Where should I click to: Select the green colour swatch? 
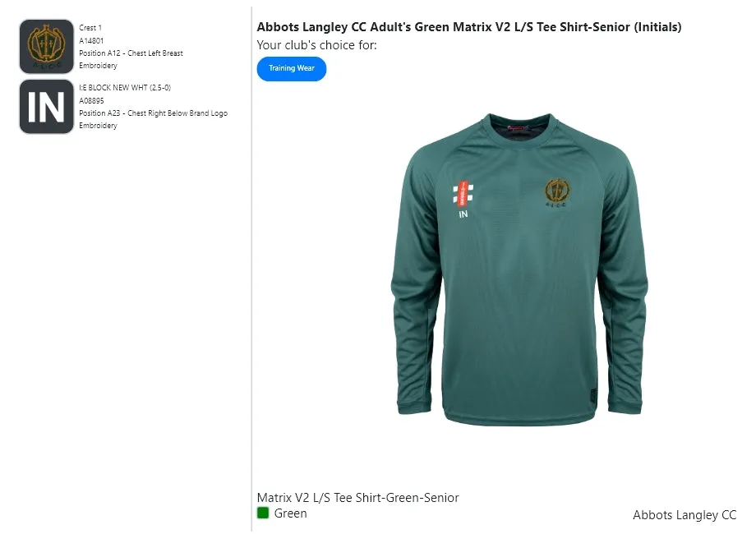pyautogui.click(x=263, y=513)
